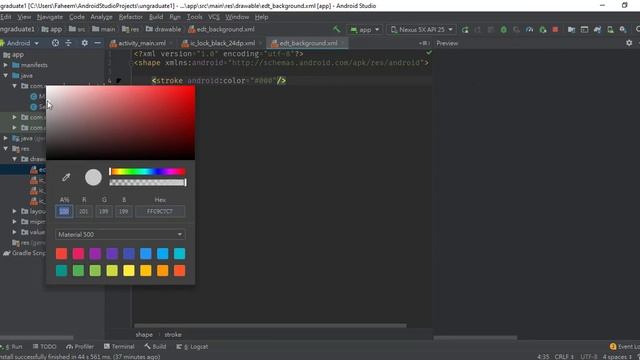Click the R value input field
Image resolution: width=640 pixels, height=360 pixels.
pos(84,211)
